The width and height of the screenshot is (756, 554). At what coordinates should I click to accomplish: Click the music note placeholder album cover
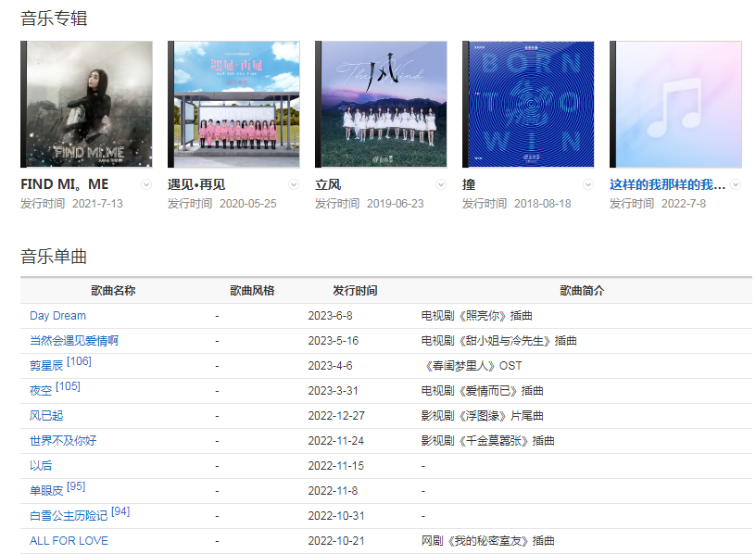[x=675, y=104]
